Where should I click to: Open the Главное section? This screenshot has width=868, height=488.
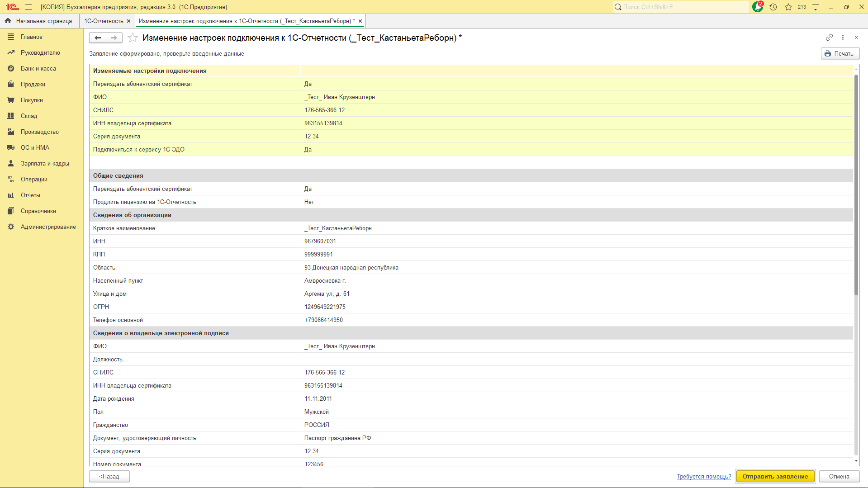(32, 37)
